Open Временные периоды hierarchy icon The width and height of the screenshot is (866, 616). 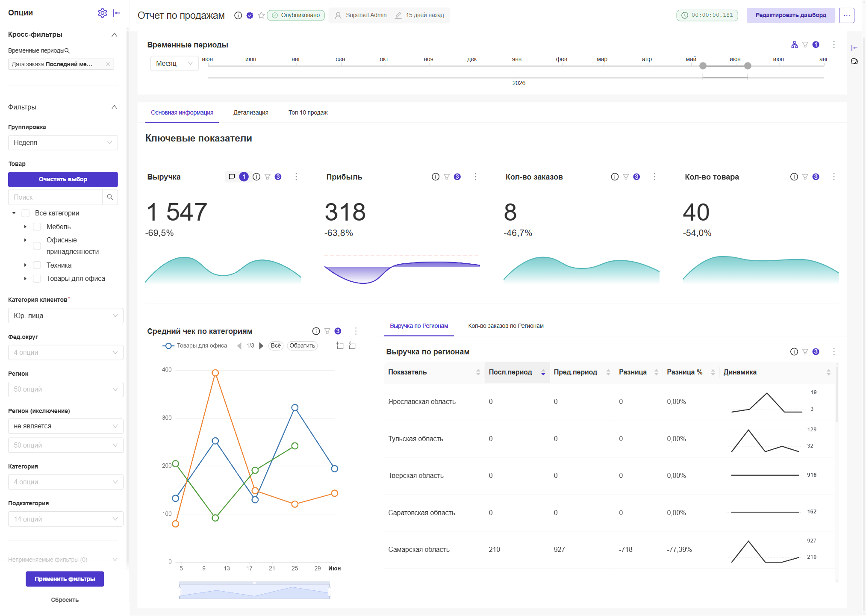click(794, 44)
